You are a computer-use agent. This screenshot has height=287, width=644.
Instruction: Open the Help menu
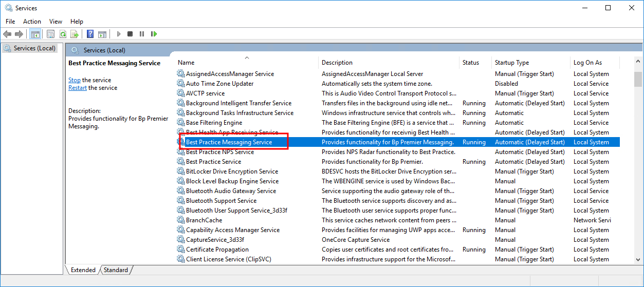tap(77, 22)
